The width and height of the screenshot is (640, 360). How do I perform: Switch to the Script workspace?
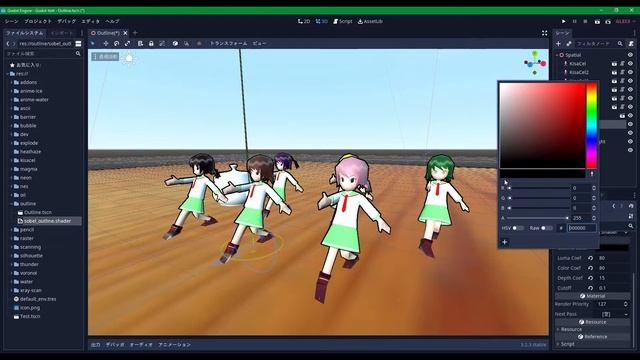342,21
